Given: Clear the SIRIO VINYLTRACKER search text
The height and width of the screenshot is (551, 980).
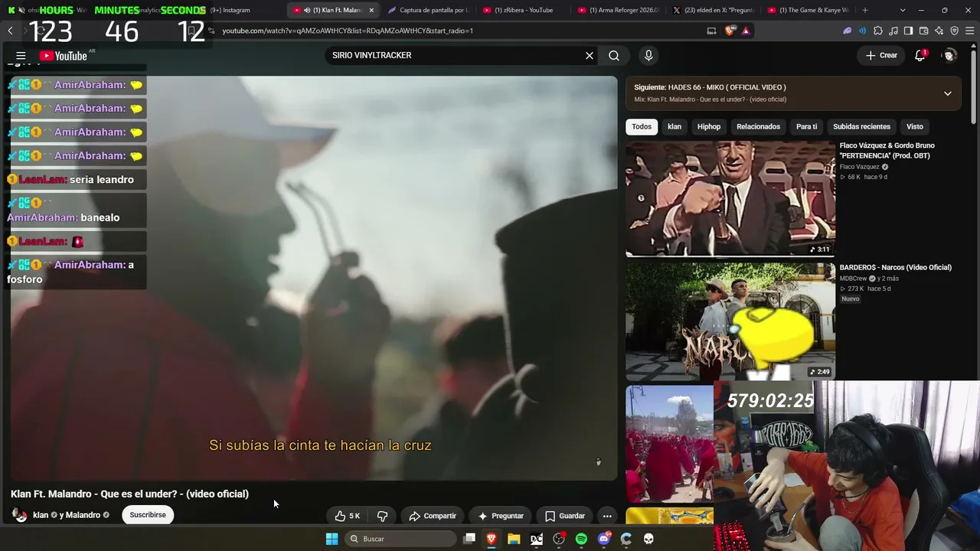Looking at the screenshot, I should [x=590, y=55].
